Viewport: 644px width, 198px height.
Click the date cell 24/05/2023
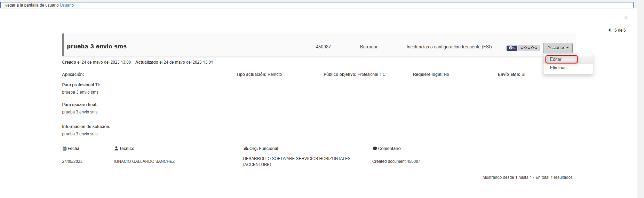[x=72, y=161]
